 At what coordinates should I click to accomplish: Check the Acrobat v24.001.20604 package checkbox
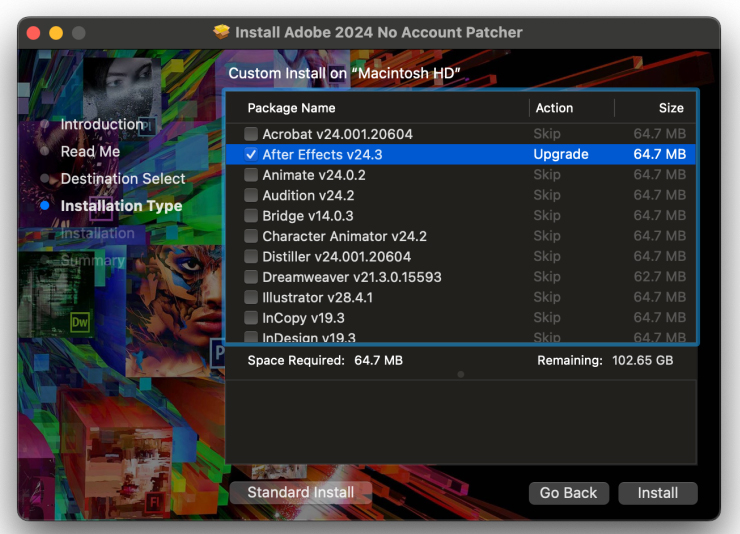pos(251,134)
